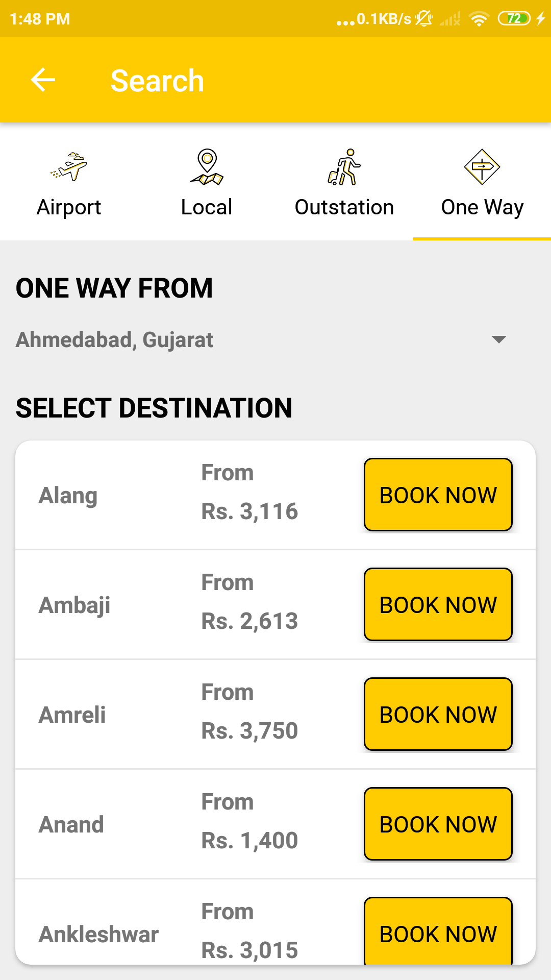Book now for Ankleshwar

pyautogui.click(x=438, y=932)
